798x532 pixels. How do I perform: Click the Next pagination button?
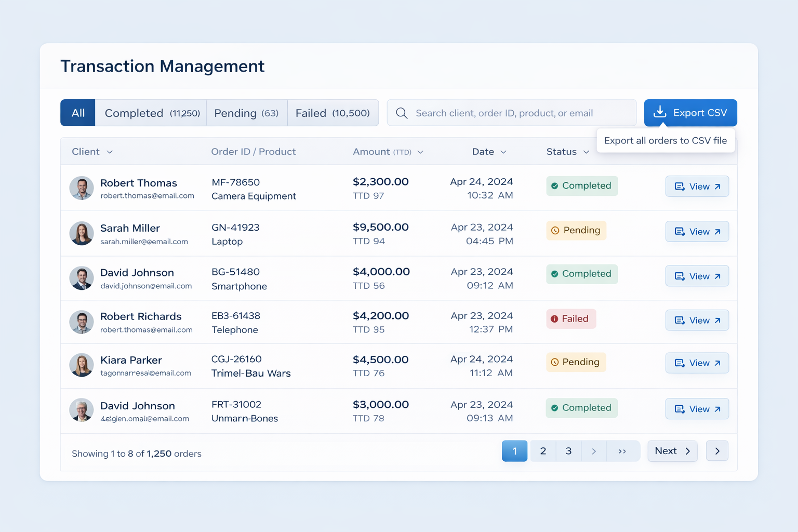[x=672, y=451]
